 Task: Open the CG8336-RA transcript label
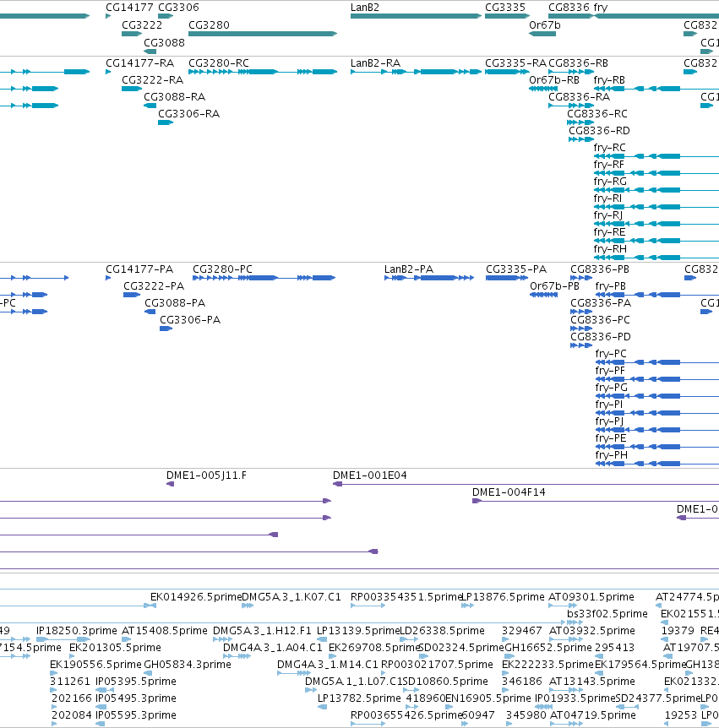coord(579,96)
